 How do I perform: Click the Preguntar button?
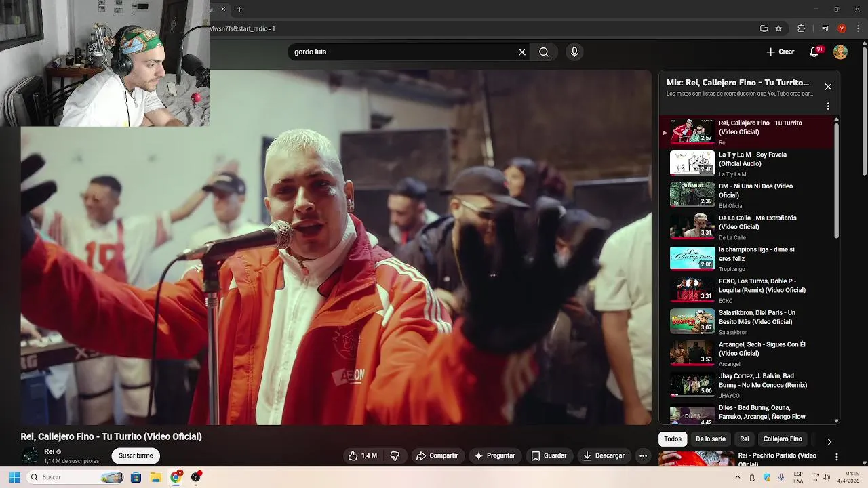495,456
